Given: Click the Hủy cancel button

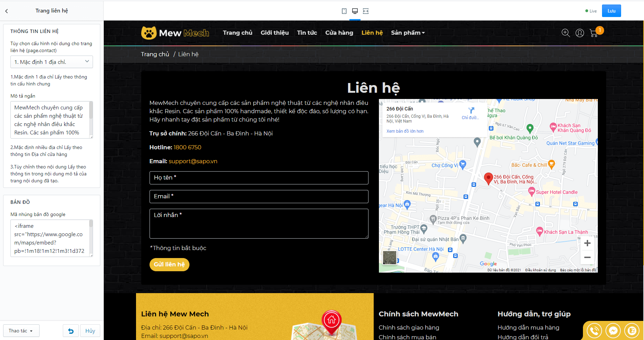Looking at the screenshot, I should [90, 331].
